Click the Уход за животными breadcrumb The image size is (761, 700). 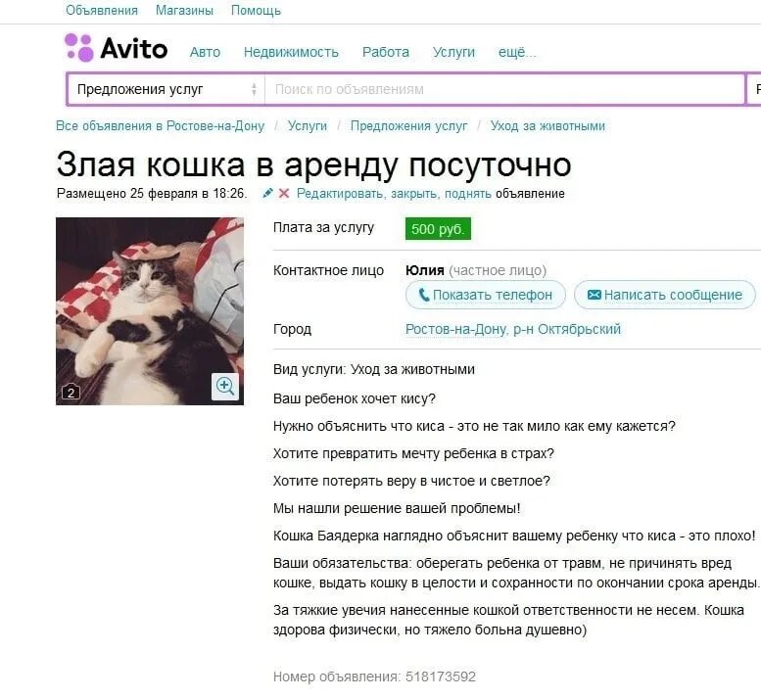(x=547, y=125)
